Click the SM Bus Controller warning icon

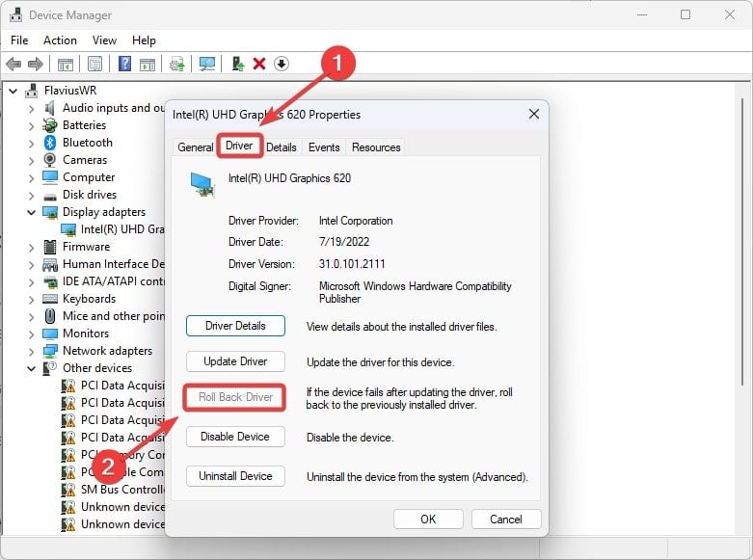click(68, 490)
